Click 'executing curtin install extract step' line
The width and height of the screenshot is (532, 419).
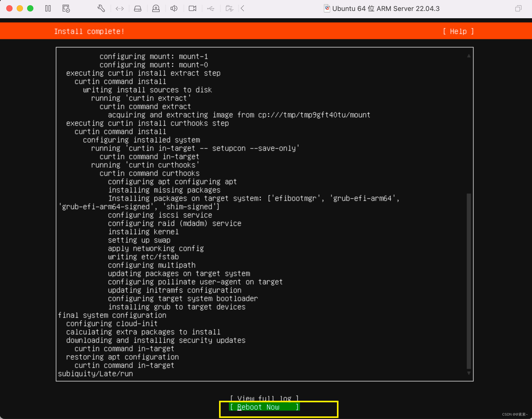(x=143, y=73)
